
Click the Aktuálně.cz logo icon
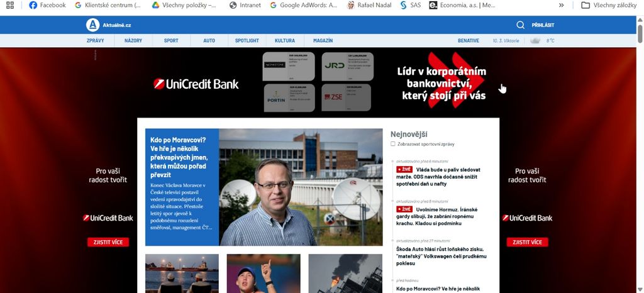pos(93,25)
